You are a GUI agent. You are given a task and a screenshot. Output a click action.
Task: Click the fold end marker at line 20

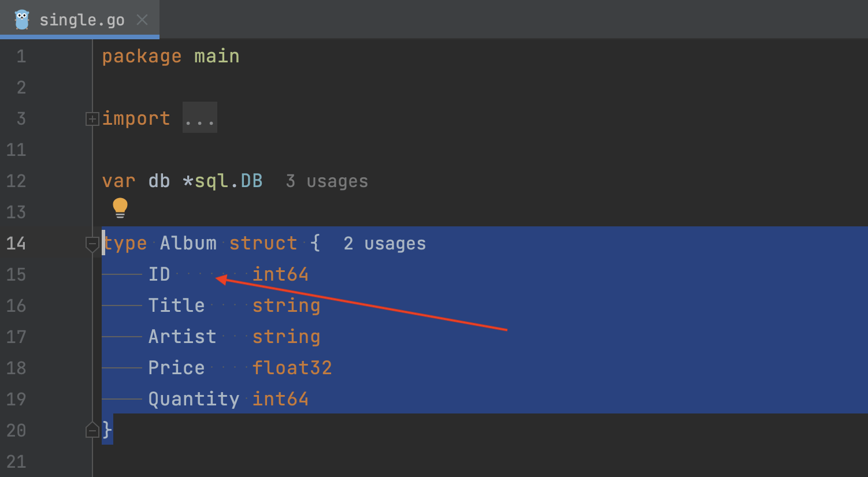[92, 430]
